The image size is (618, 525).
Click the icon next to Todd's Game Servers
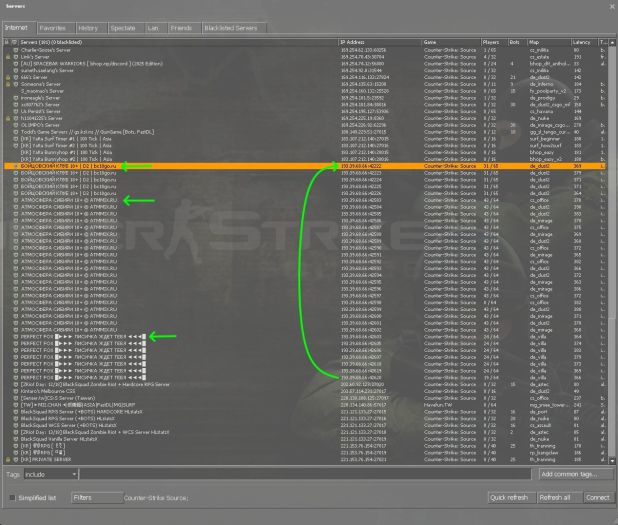(x=16, y=131)
